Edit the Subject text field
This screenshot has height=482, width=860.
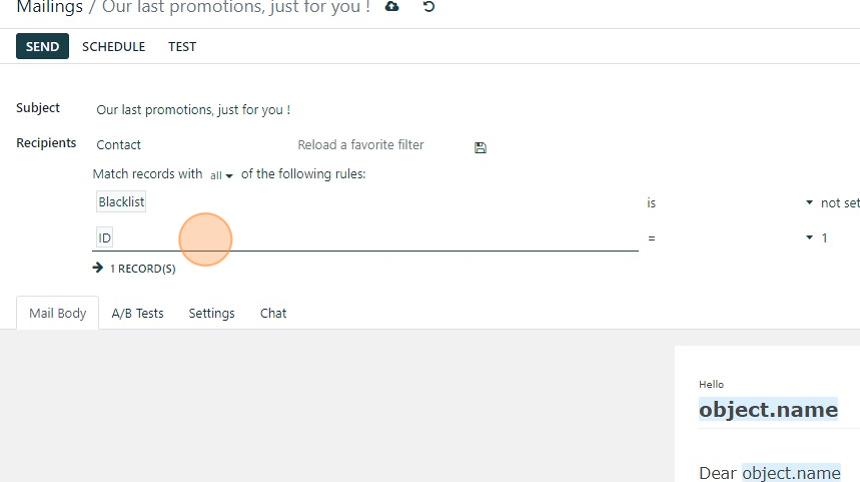[193, 110]
